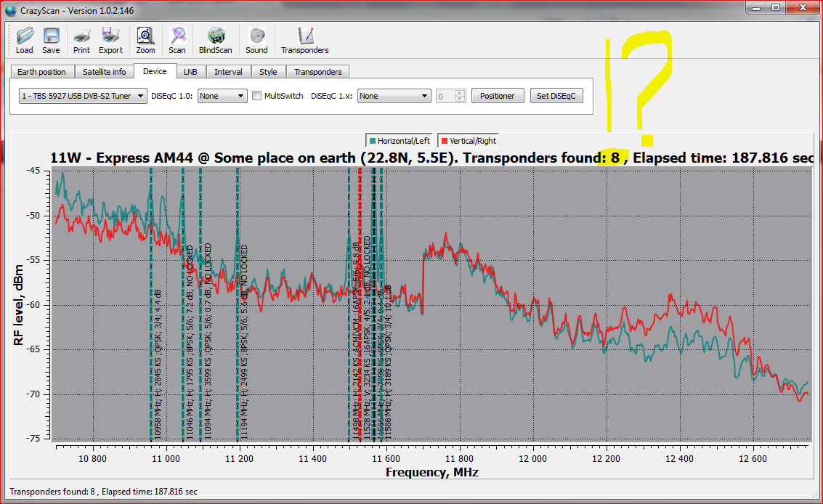Toggle Vertical/Right legend series
The image size is (823, 504).
point(469,141)
